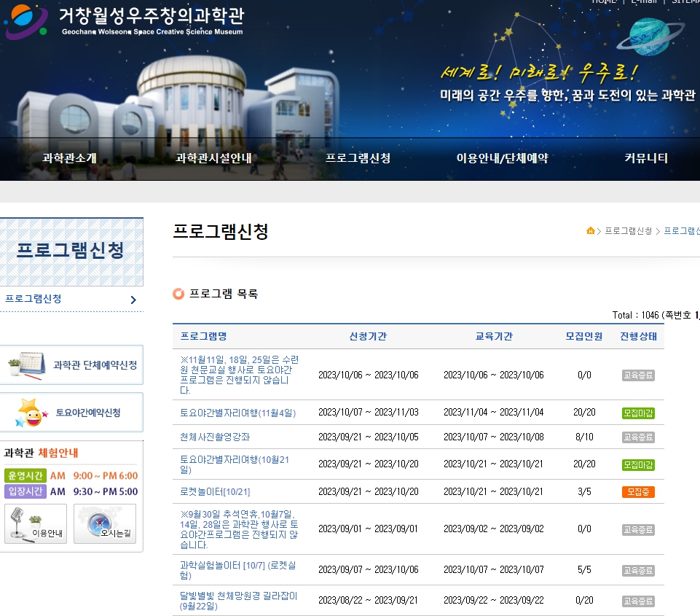
Task: Click 교육종료 badge in 9월30일 추석연휴 row
Action: pyautogui.click(x=638, y=530)
